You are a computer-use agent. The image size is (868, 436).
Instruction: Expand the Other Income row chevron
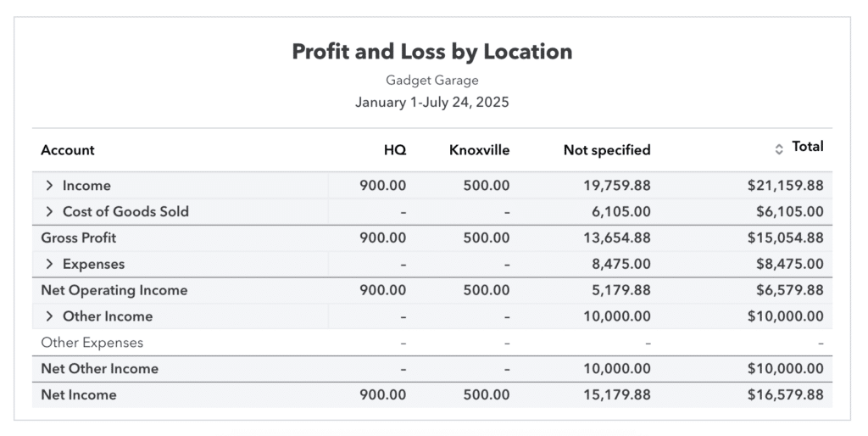pyautogui.click(x=49, y=316)
